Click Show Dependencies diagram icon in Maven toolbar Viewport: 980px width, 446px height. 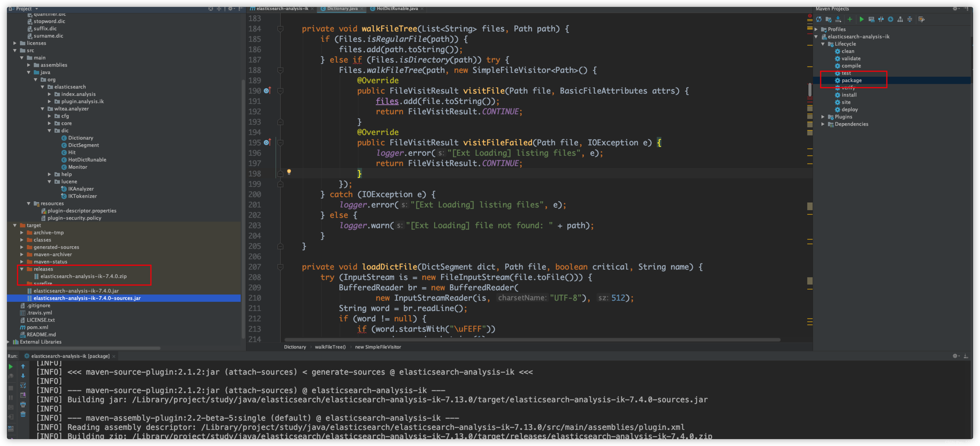click(x=900, y=19)
